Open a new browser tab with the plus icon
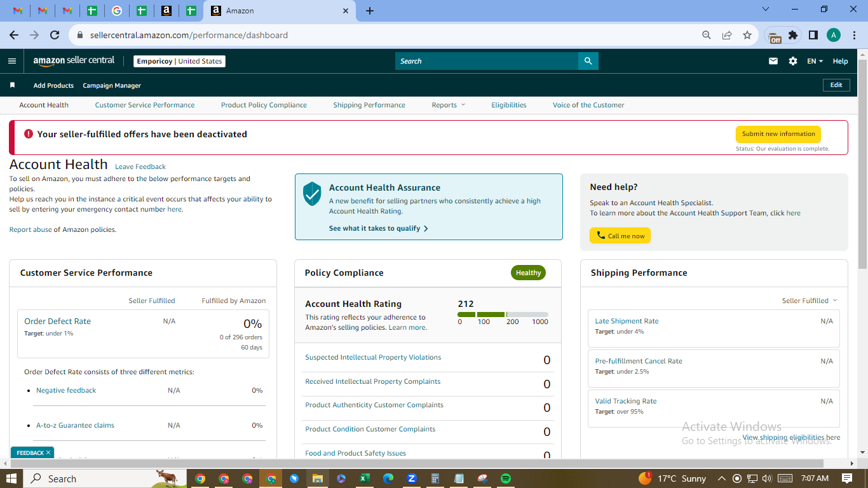The width and height of the screenshot is (868, 488). point(370,11)
